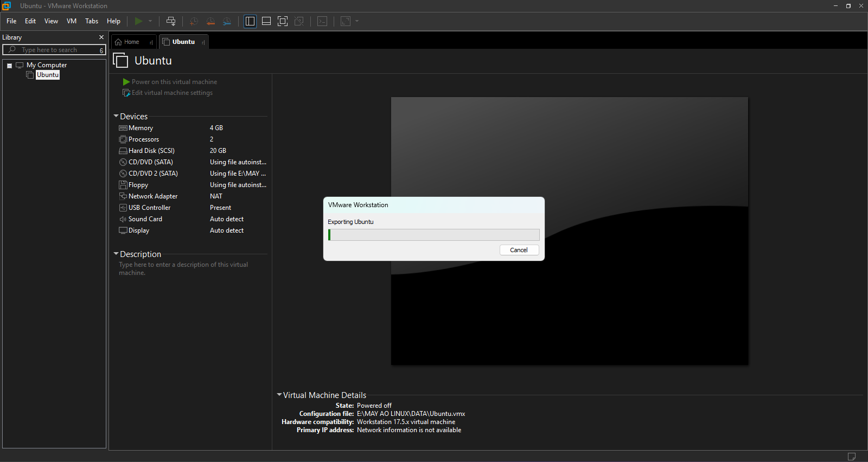Toggle the Show Library sidebar icon

[x=250, y=21]
